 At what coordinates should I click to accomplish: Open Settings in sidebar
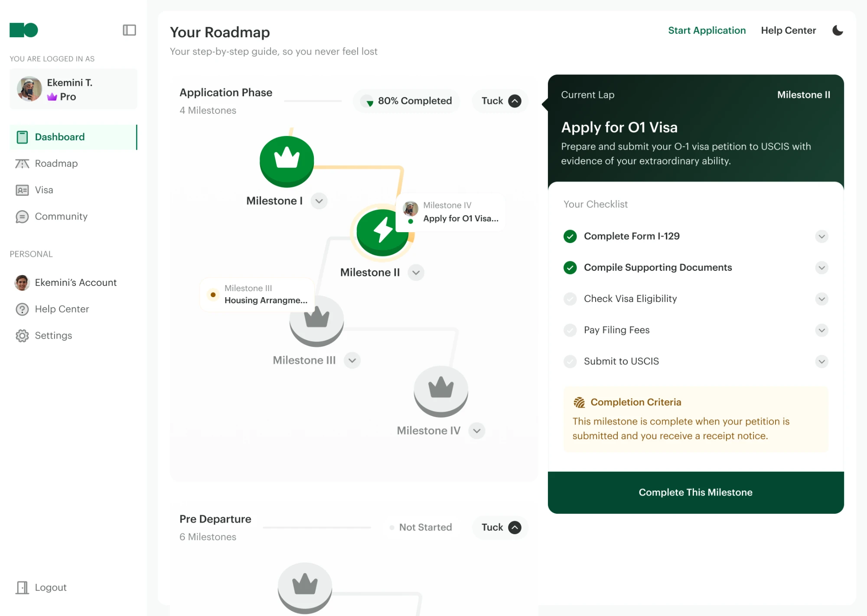pos(73,335)
